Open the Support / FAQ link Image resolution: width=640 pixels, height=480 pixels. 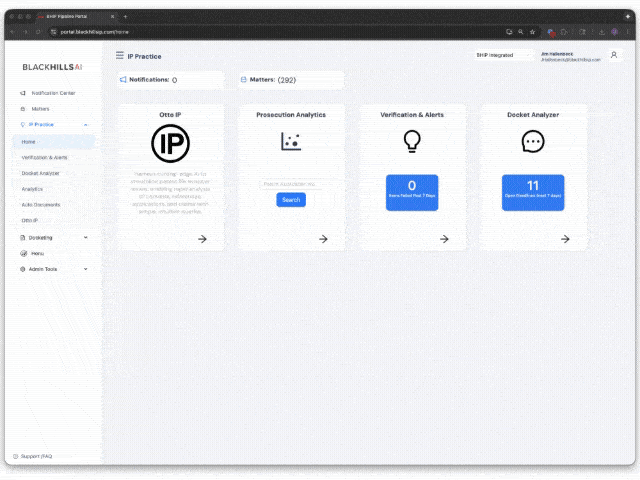[37, 456]
